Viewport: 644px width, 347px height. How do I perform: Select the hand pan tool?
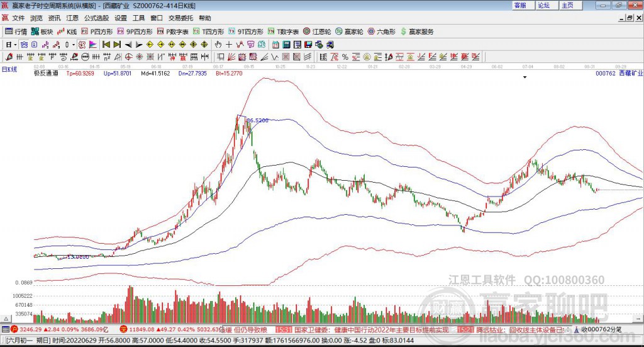click(218, 45)
